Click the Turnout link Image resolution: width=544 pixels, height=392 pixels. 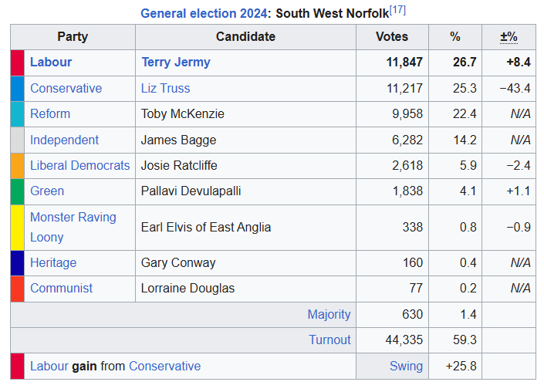click(329, 340)
